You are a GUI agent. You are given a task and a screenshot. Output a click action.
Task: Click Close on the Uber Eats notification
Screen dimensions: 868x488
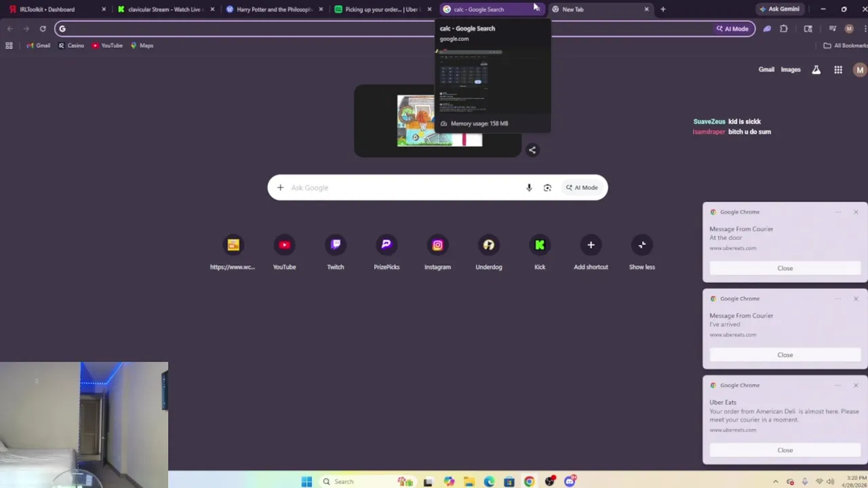point(785,450)
